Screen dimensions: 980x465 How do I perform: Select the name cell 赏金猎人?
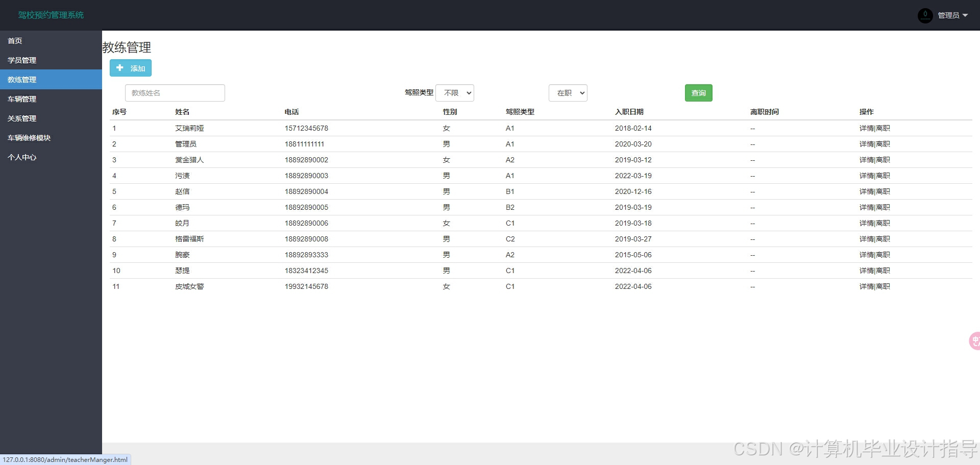pyautogui.click(x=189, y=160)
